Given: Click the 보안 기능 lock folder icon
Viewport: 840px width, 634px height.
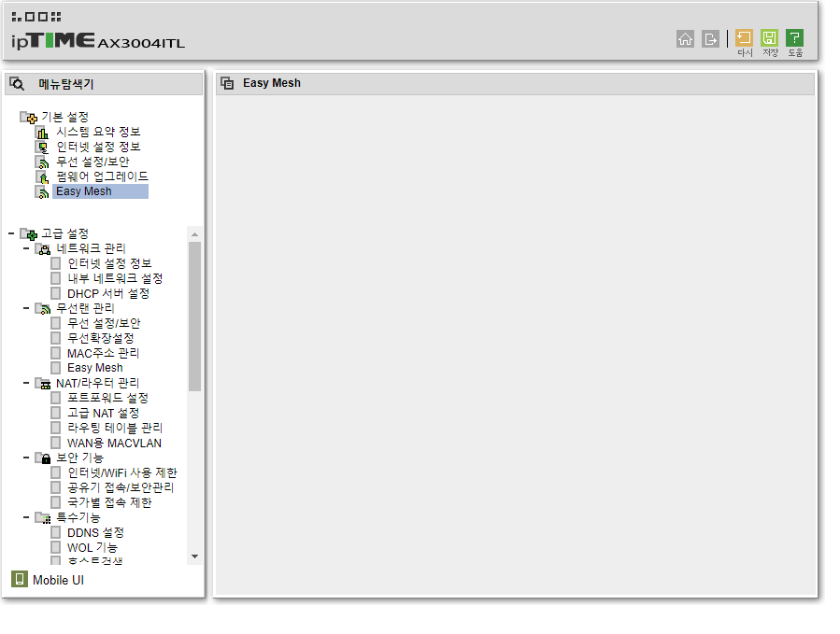Looking at the screenshot, I should tap(43, 458).
